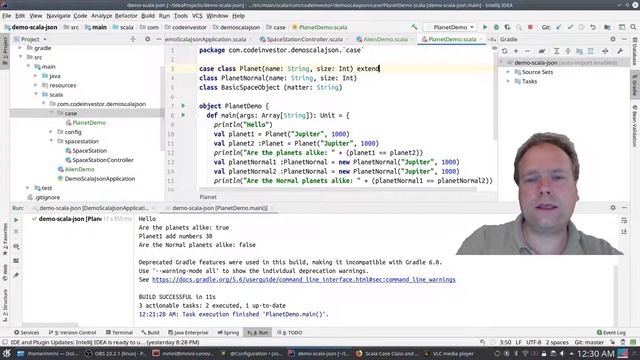Open Terminal tool window button
Screen dimensions: 640x360
tap(119, 332)
